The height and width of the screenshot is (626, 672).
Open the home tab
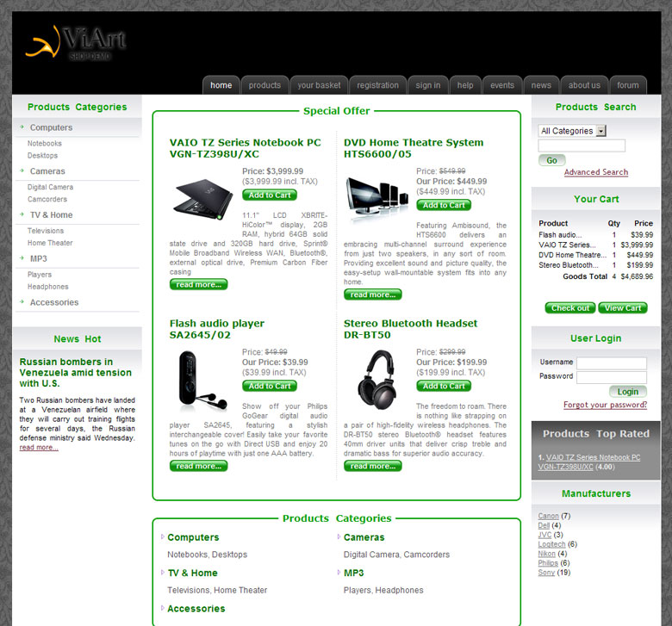pyautogui.click(x=221, y=85)
